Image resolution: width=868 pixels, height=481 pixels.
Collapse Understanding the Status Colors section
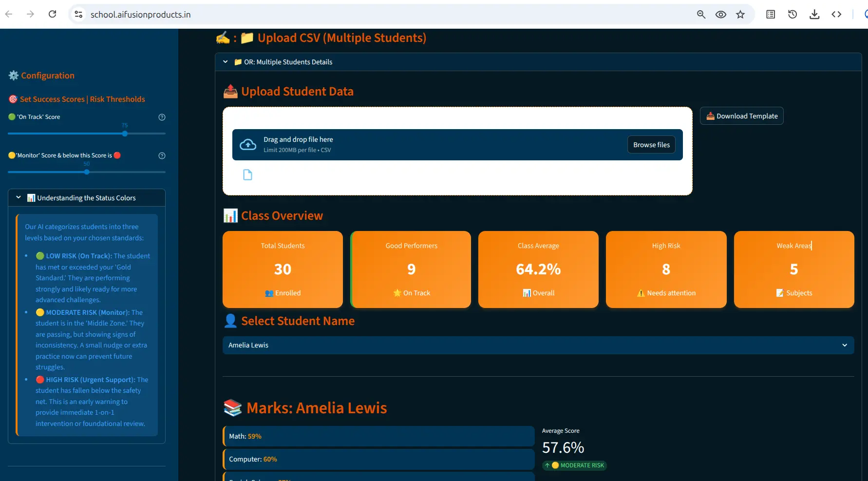(87, 198)
